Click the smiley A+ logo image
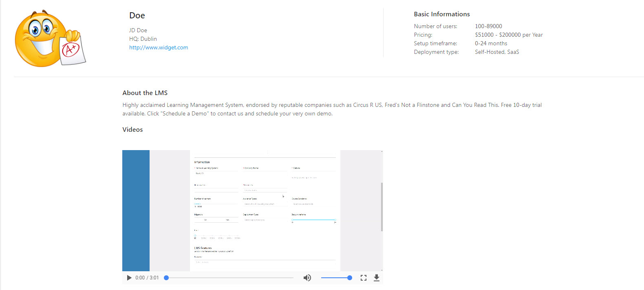The height and width of the screenshot is (290, 644). click(x=50, y=39)
